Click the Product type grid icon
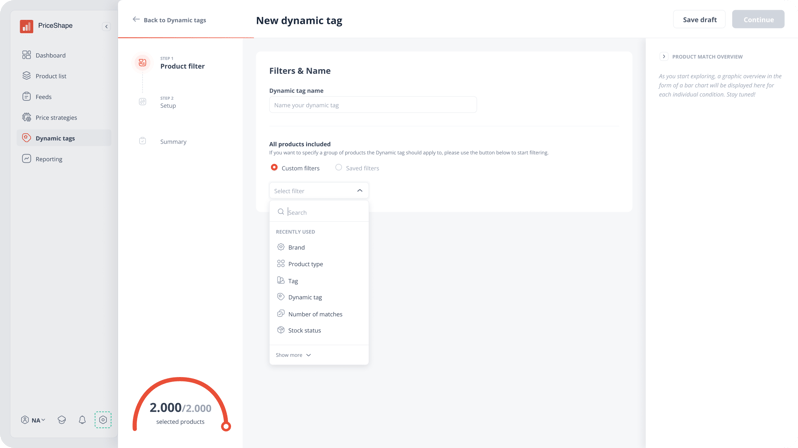The image size is (798, 448). tap(280, 263)
